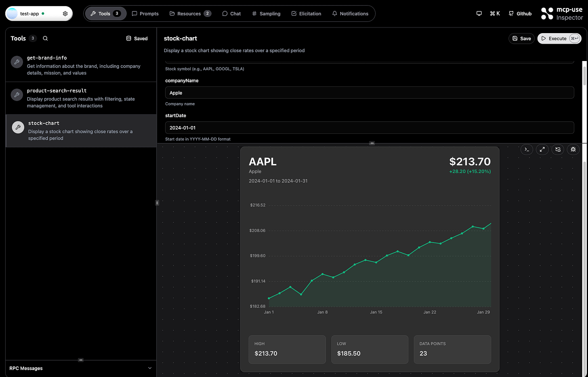Click the Save button for stock-chart

(x=521, y=38)
